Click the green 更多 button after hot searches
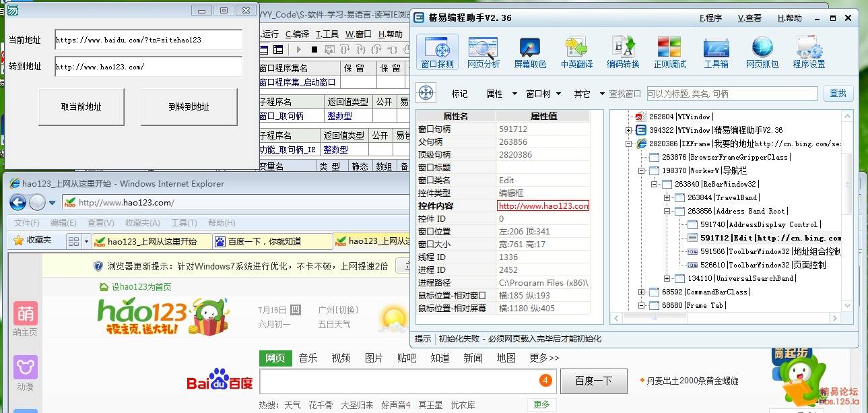The image size is (868, 413). point(542,404)
